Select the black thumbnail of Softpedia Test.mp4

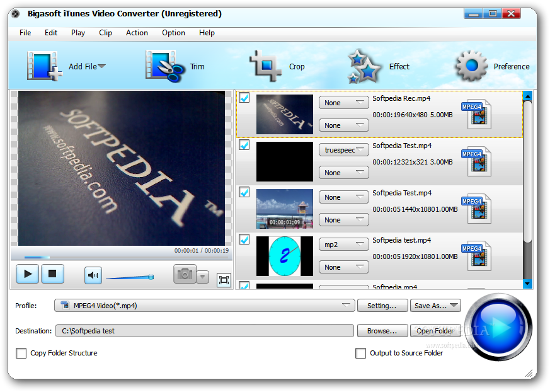(x=285, y=161)
